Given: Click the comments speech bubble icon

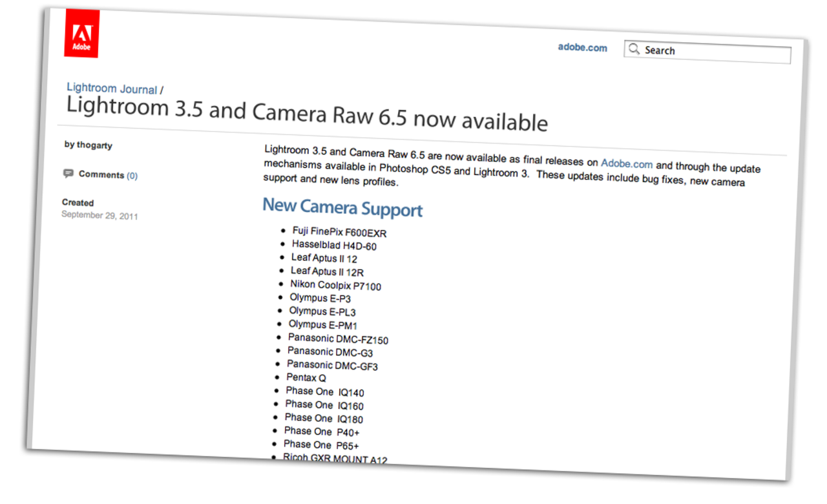Looking at the screenshot, I should (68, 173).
